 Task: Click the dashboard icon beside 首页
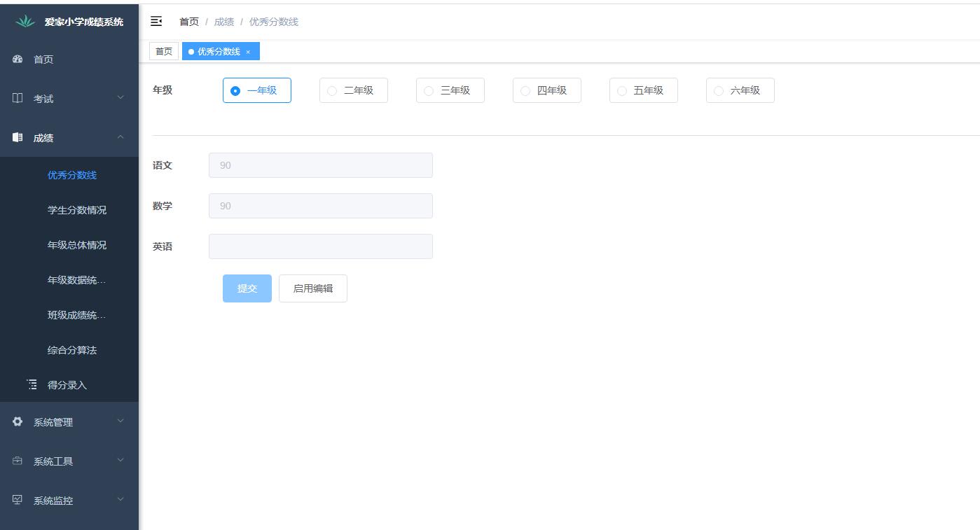18,60
